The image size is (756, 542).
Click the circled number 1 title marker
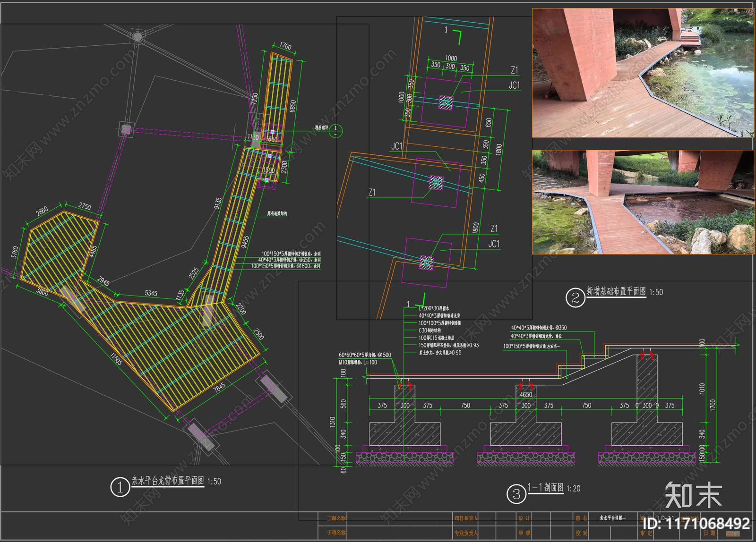pyautogui.click(x=120, y=487)
